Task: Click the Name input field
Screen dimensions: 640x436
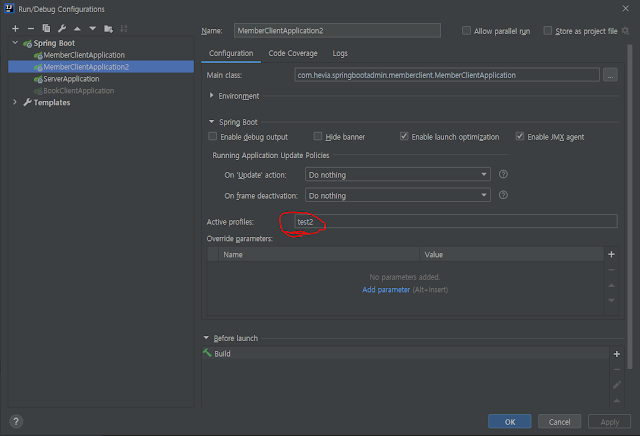Action: click(x=337, y=31)
